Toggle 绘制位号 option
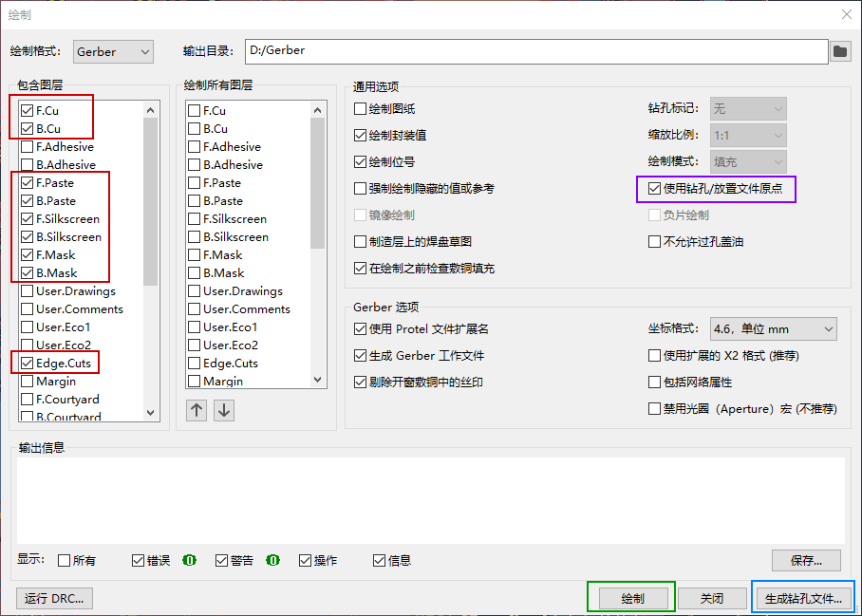The height and width of the screenshot is (616, 862). pos(360,162)
